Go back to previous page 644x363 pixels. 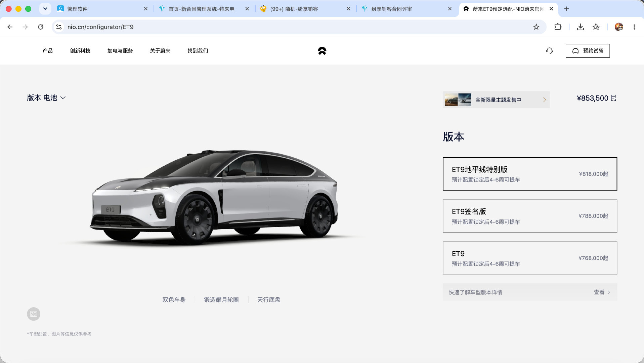pos(10,27)
